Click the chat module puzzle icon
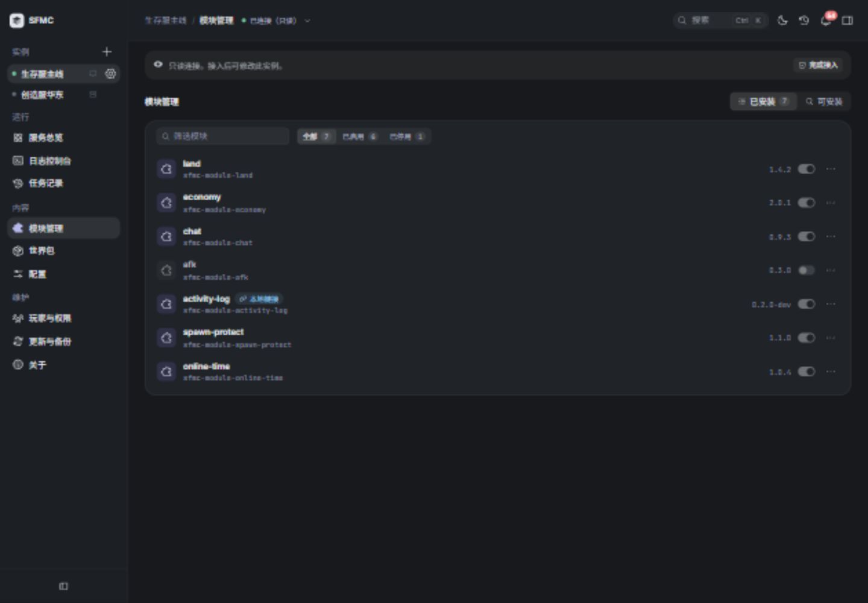Image resolution: width=868 pixels, height=603 pixels. (166, 236)
